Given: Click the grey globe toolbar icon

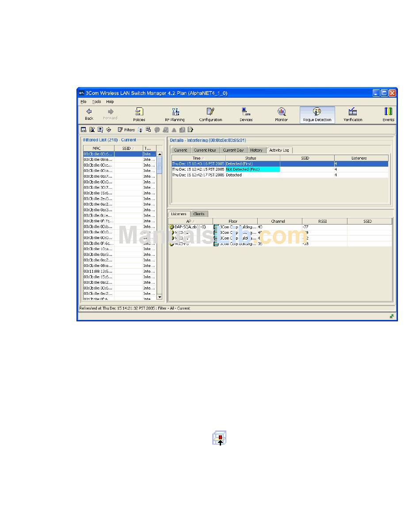Looking at the screenshot, I should coord(157,129).
